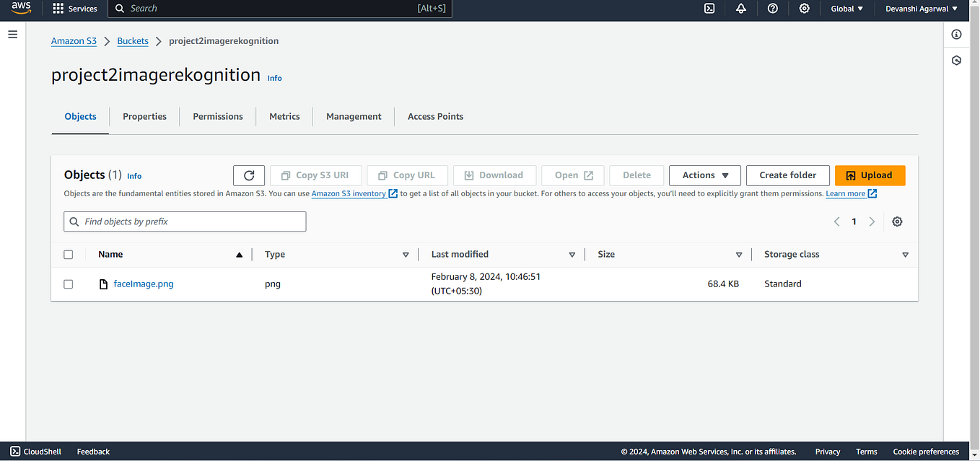
Task: Open the Actions dropdown
Action: [x=705, y=175]
